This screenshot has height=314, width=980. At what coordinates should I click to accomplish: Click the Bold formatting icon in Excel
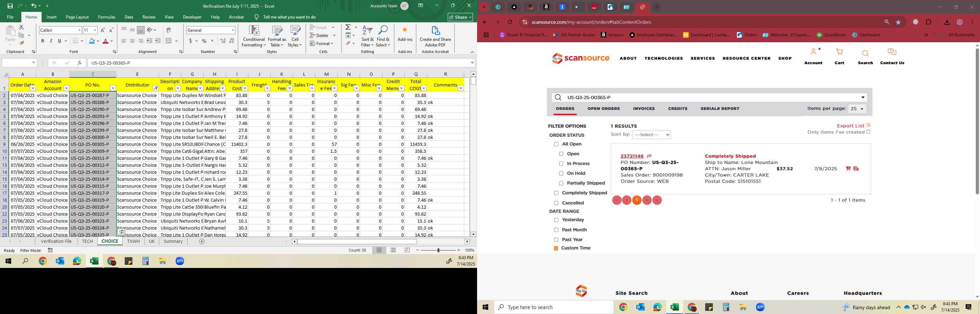pyautogui.click(x=43, y=41)
